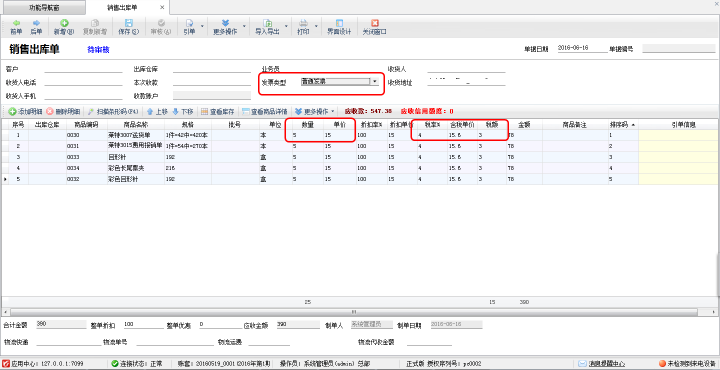Image resolution: width=720 pixels, height=370 pixels.
Task: Move row up with 上移
Action: click(x=157, y=112)
